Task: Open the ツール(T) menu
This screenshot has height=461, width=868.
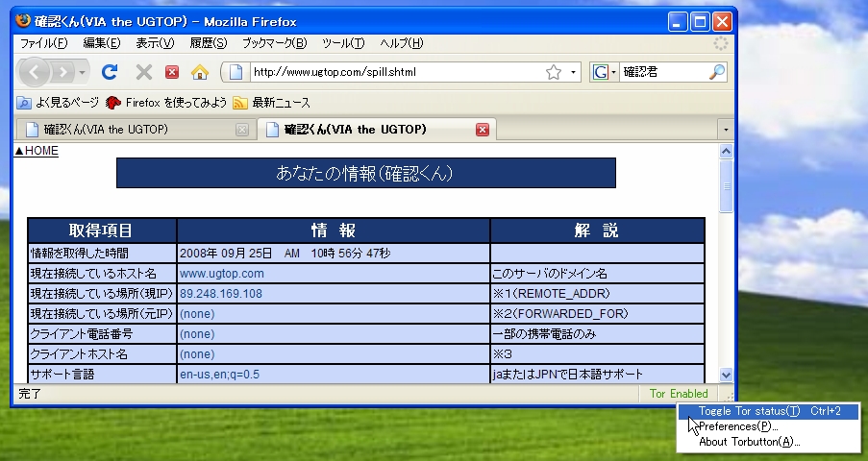Action: pyautogui.click(x=343, y=43)
